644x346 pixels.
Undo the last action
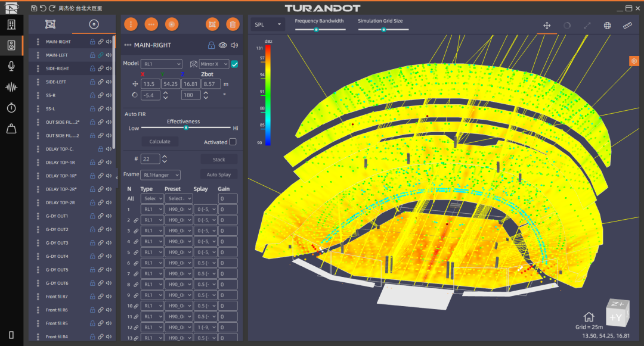(x=43, y=8)
